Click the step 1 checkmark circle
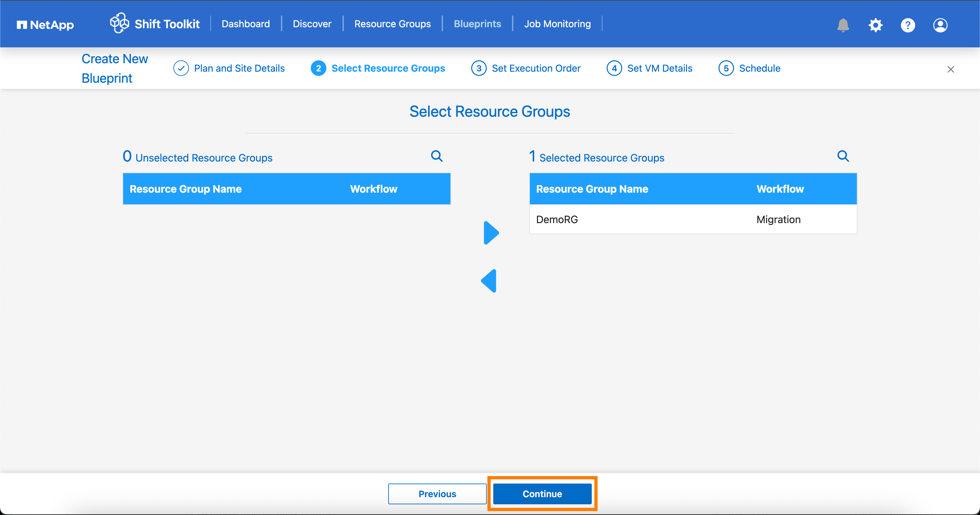The height and width of the screenshot is (515, 980). point(181,68)
